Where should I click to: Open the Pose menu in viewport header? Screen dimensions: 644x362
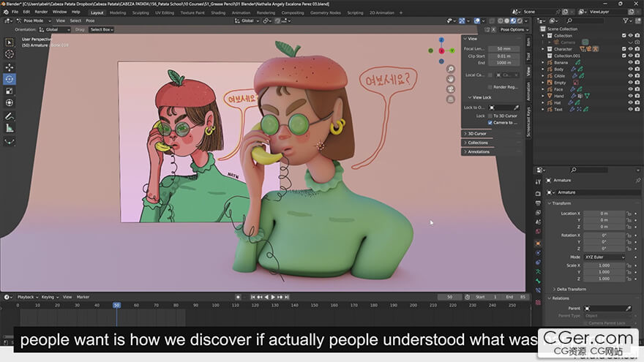(x=90, y=20)
